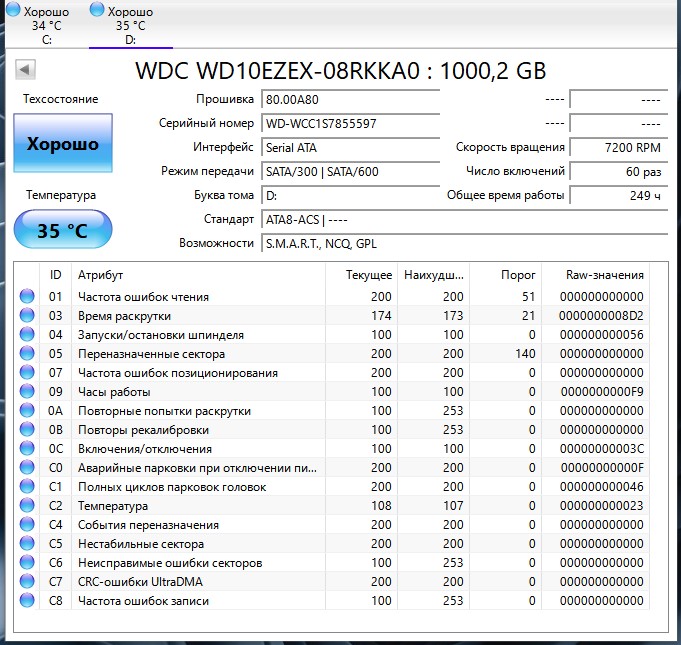The image size is (681, 645).
Task: Click the serial number field WD-WCC1S7855597
Action: pyautogui.click(x=350, y=123)
